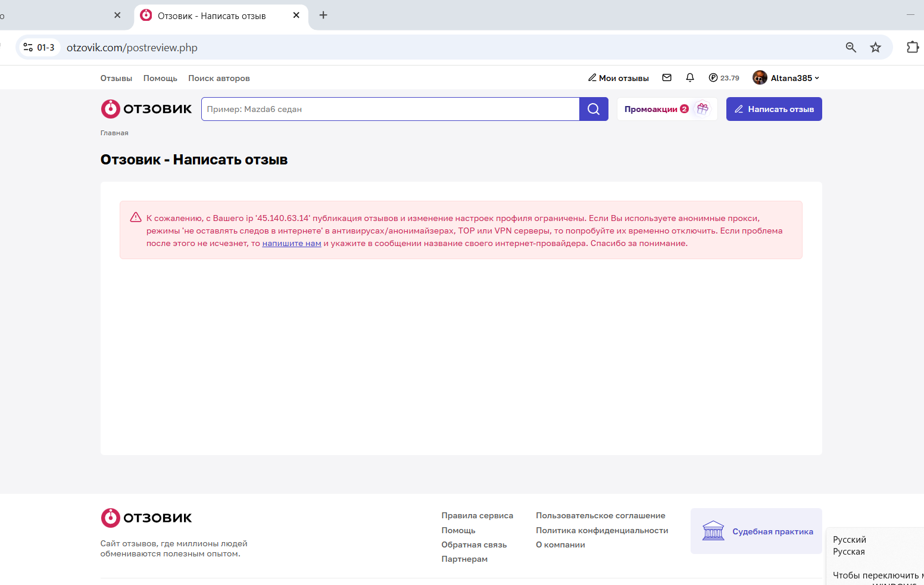The height and width of the screenshot is (585, 924).
Task: Click the pencil icon beside Мои отзывы
Action: (x=592, y=77)
